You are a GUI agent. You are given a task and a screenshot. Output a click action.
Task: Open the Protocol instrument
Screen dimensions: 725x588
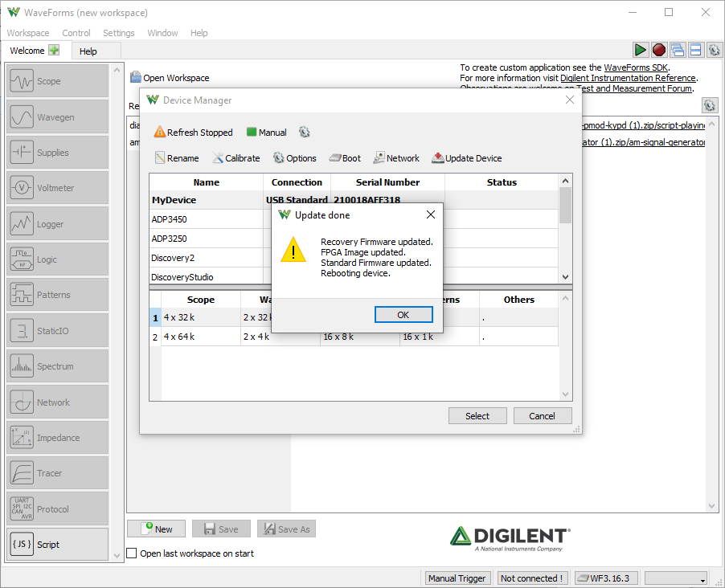tap(57, 509)
